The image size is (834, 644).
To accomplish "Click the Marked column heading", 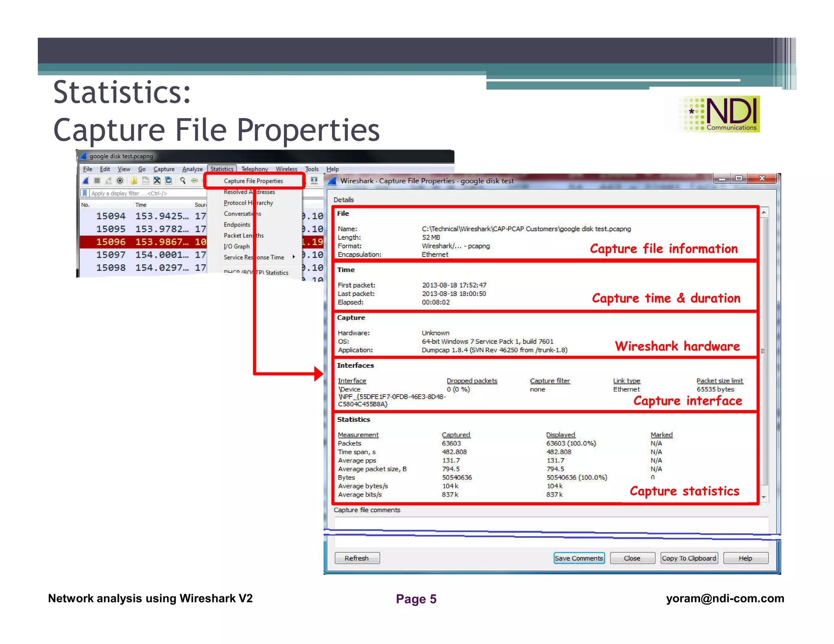I will (662, 435).
